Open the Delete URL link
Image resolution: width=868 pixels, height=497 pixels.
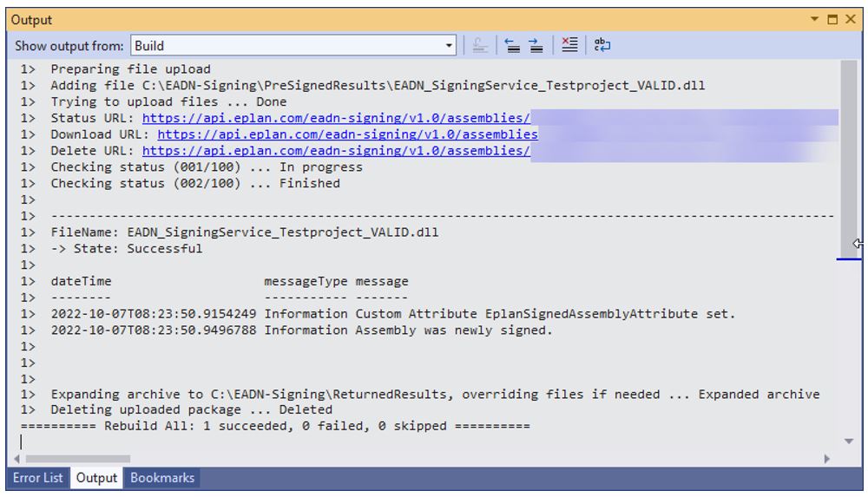(x=336, y=151)
